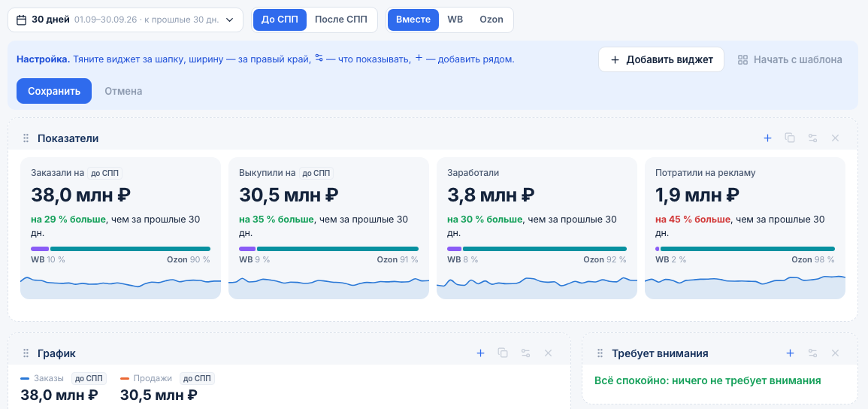Viewport: 868px width, 409px height.
Task: Click the на 35 % больше green text
Action: pyautogui.click(x=277, y=220)
